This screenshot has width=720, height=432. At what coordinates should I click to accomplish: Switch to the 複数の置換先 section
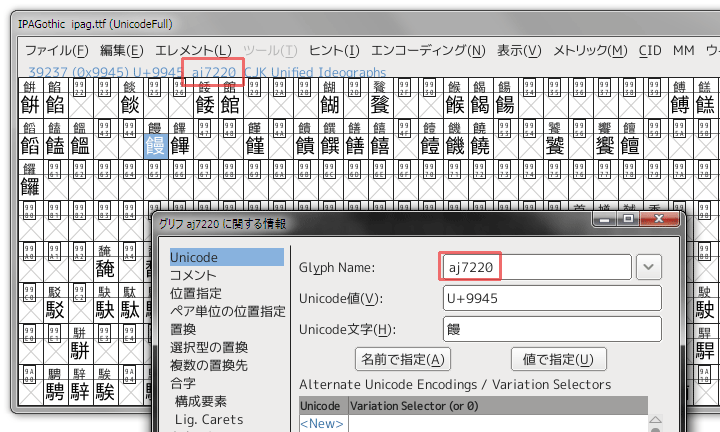208,365
